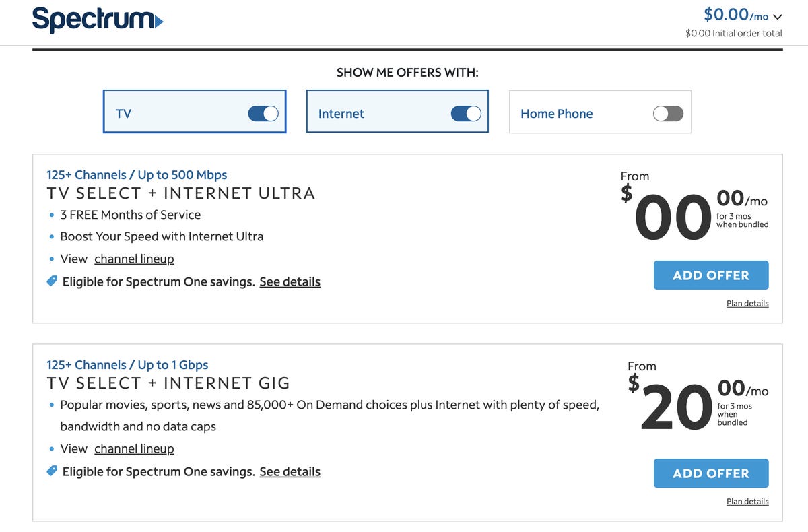Click the arrowhead in the Spectrum logo
The image size is (808, 532).
pyautogui.click(x=159, y=21)
